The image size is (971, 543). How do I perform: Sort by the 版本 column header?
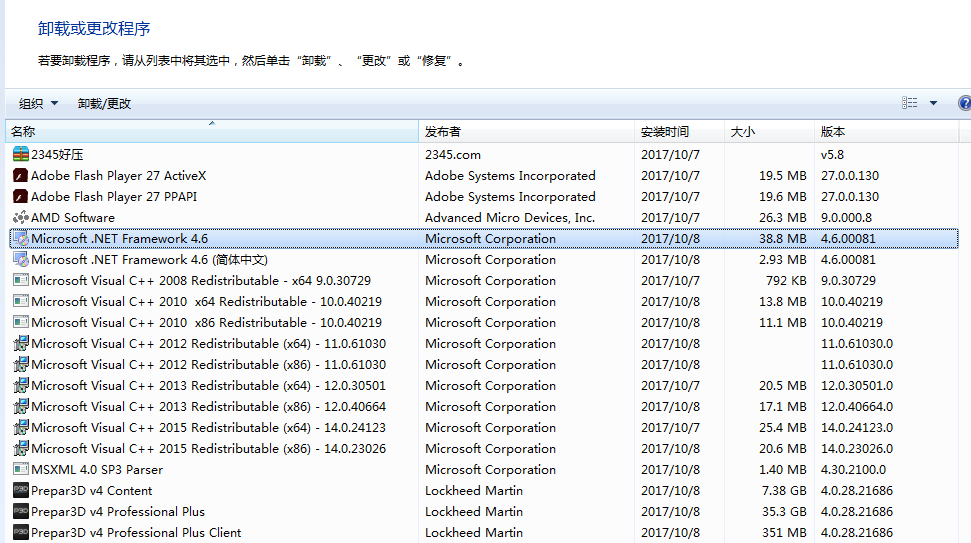(886, 131)
